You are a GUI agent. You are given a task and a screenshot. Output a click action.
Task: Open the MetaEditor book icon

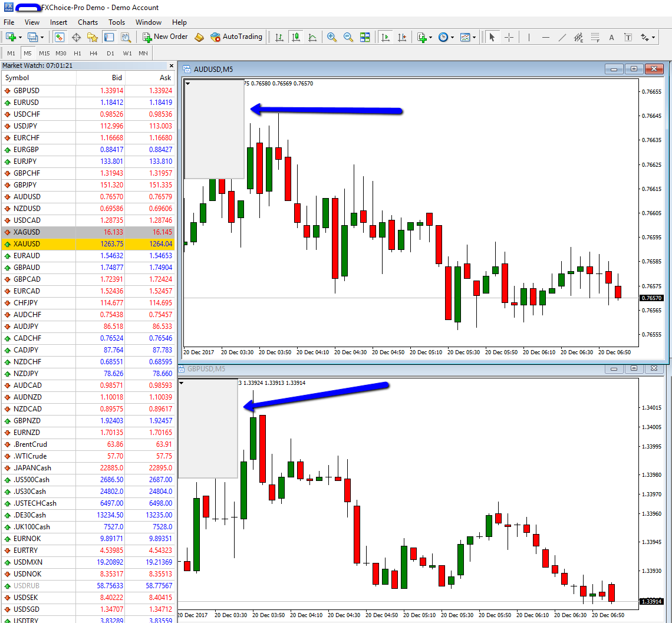[x=199, y=37]
